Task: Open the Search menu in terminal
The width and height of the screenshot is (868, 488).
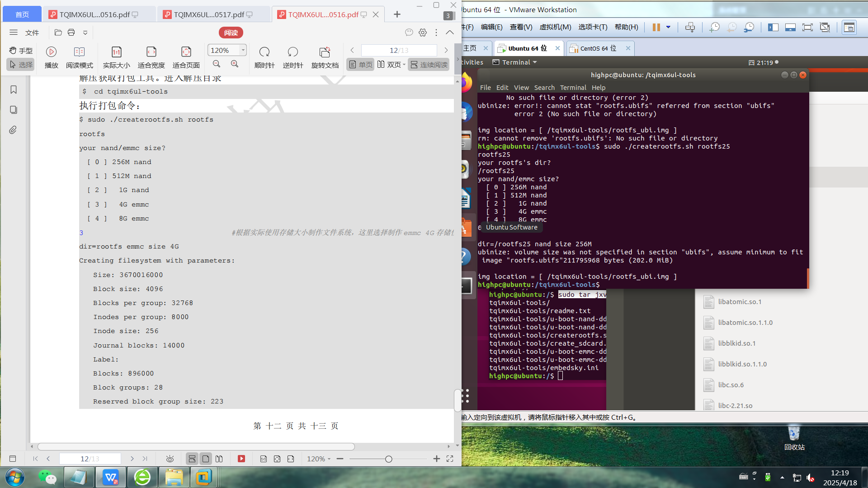Action: [x=544, y=88]
